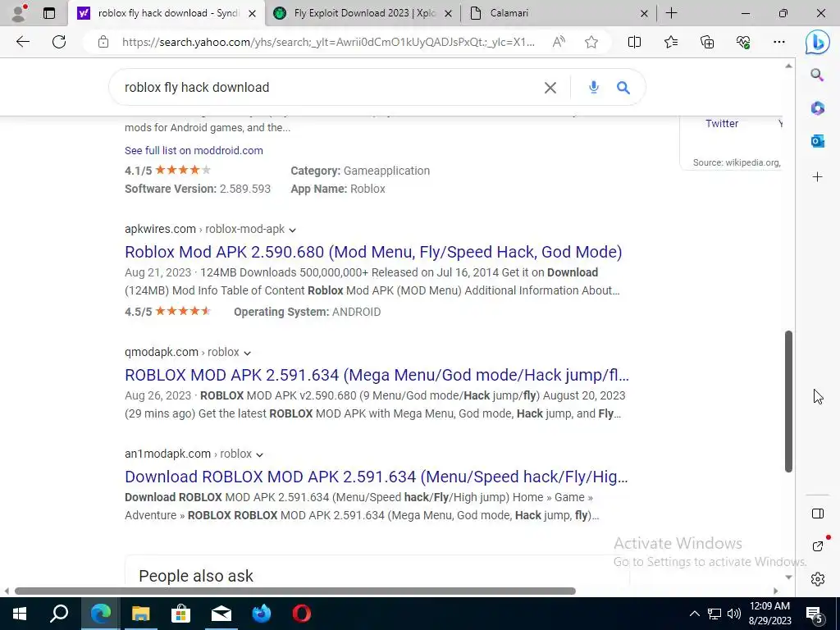
Task: Close the roblox fly hack download tab
Action: pos(253,13)
